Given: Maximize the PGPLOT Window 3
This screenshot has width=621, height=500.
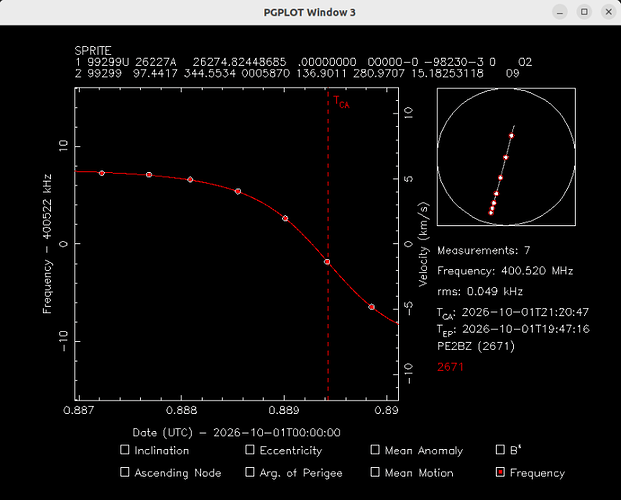Looking at the screenshot, I should coord(584,12).
